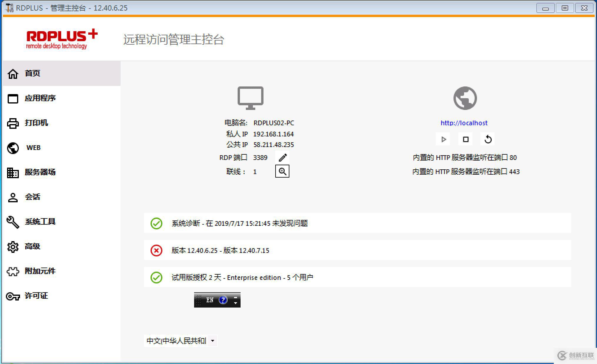
Task: Click the 试用版授权 license status row
Action: 242,278
